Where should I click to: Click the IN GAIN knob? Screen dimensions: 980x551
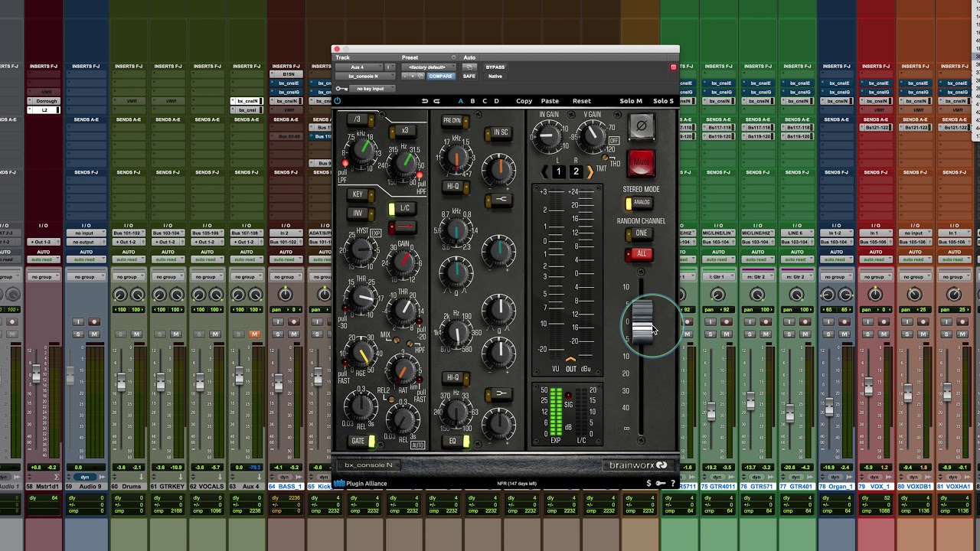point(547,136)
